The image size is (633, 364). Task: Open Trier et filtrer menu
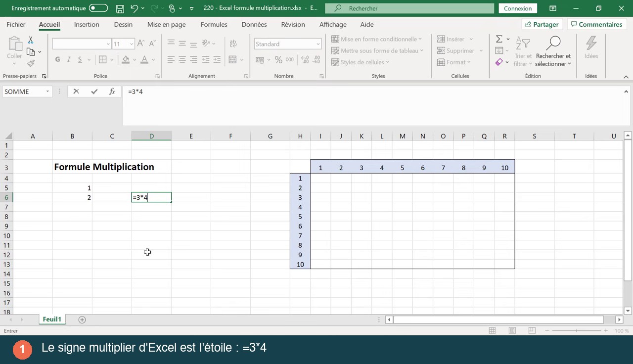coord(523,51)
